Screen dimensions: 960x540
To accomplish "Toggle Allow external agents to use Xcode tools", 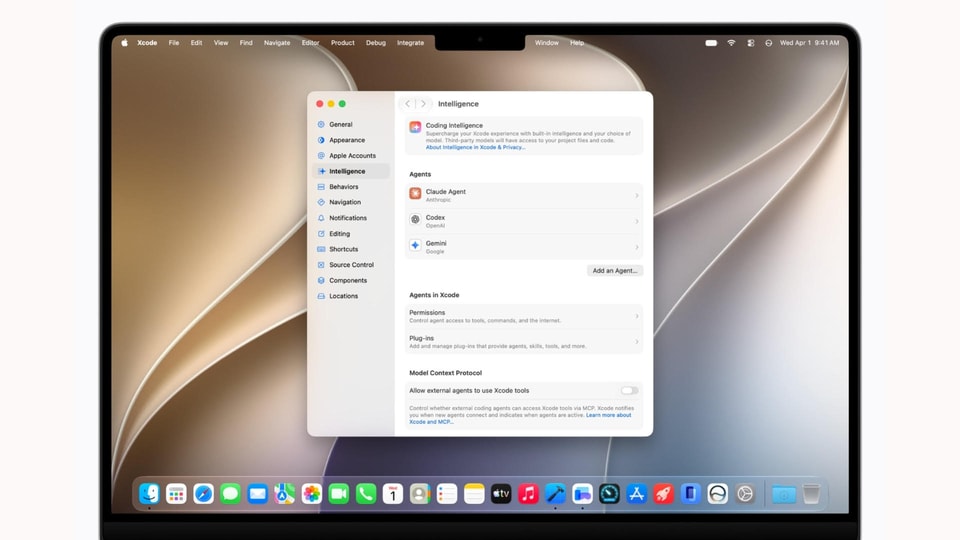I will 629,391.
